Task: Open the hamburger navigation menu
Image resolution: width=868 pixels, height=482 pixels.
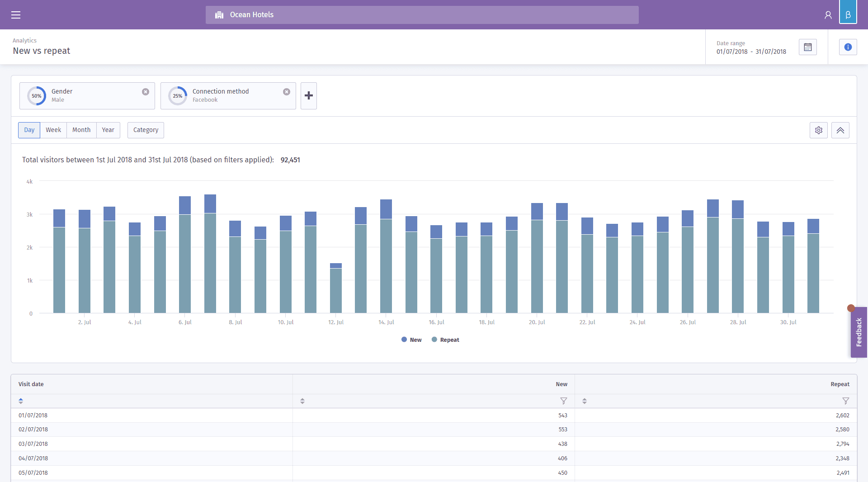Action: point(16,15)
